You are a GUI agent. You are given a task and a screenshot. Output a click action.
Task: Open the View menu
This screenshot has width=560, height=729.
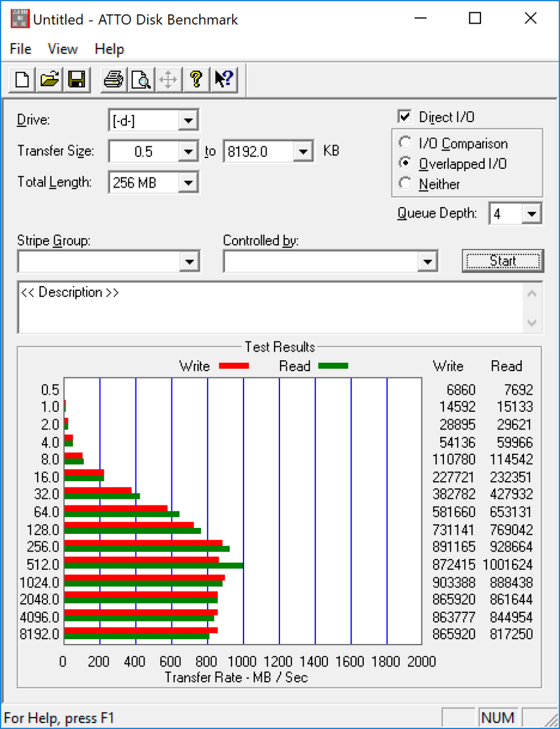(63, 49)
